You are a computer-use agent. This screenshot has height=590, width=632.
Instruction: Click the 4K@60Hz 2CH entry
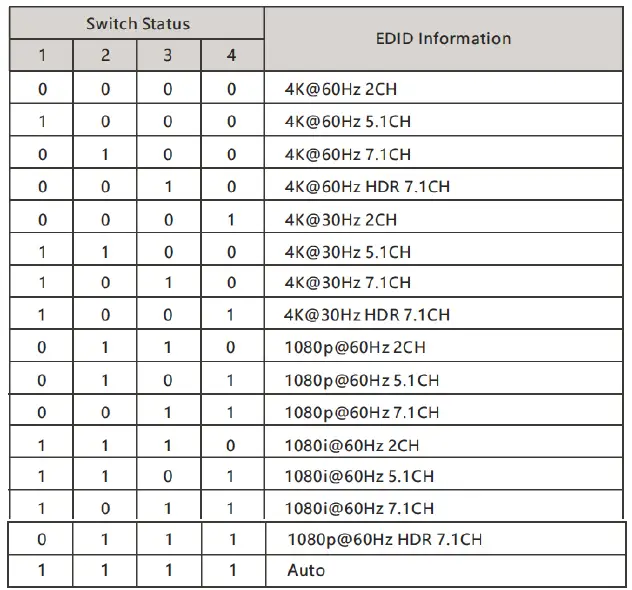pos(342,90)
